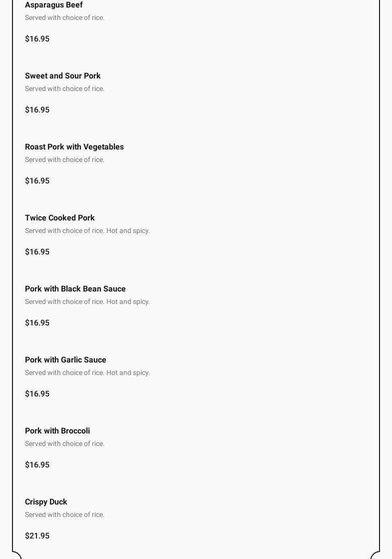Click the description under Pork with Garlic Sauce

[87, 373]
